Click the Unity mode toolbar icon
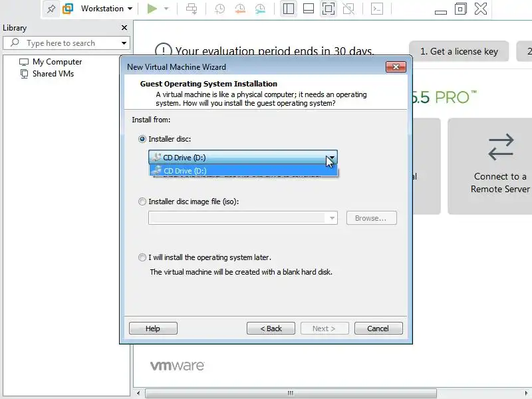The width and height of the screenshot is (532, 399). point(348,9)
